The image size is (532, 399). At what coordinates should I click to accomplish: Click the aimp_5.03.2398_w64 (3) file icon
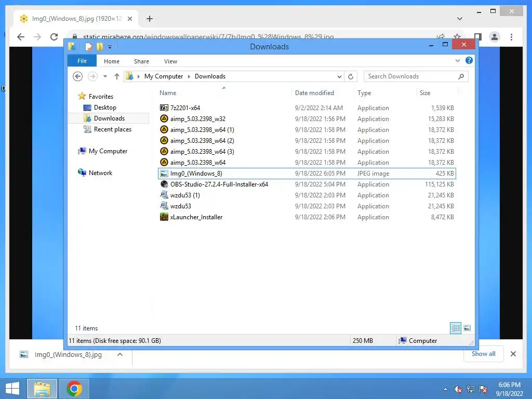[x=164, y=151]
